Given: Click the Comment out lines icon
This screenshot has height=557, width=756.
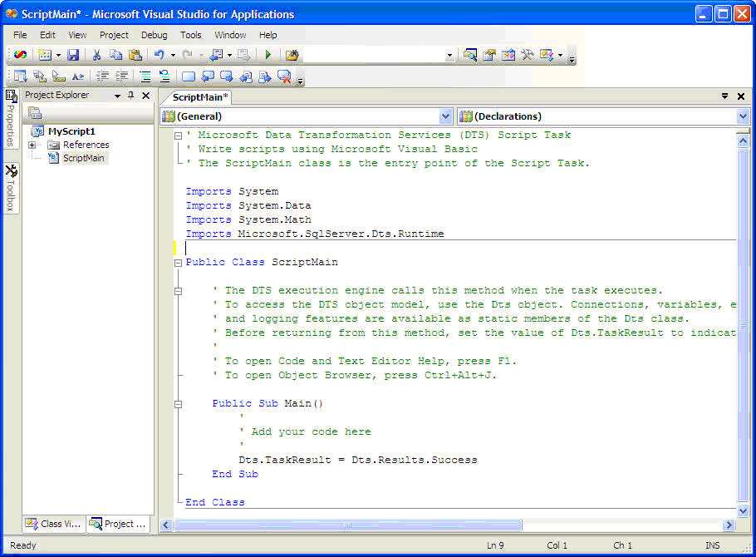Looking at the screenshot, I should point(145,76).
